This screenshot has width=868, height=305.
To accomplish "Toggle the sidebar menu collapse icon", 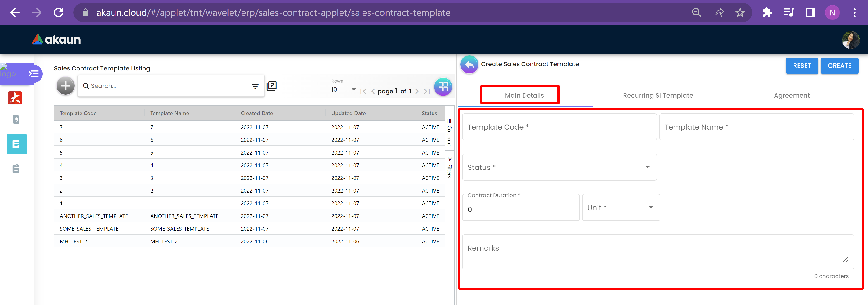I will [x=33, y=74].
